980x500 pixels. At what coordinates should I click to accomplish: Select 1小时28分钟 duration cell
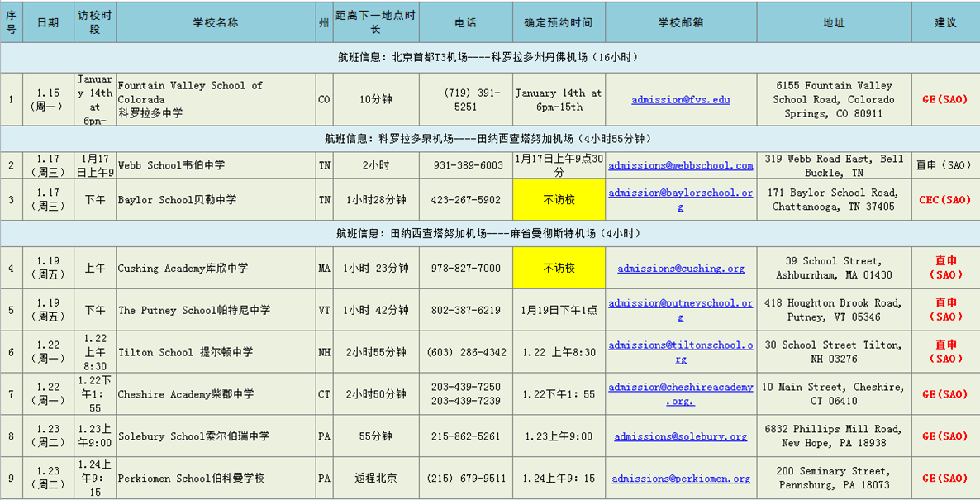point(376,199)
